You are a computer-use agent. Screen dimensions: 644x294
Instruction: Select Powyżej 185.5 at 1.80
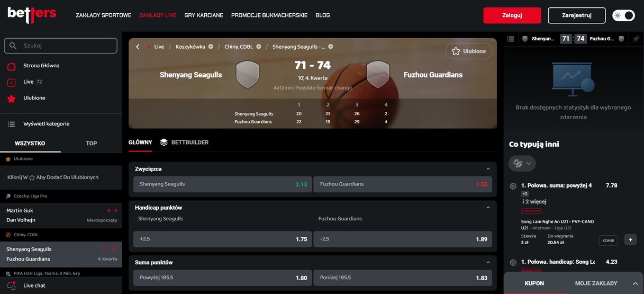[x=223, y=278]
